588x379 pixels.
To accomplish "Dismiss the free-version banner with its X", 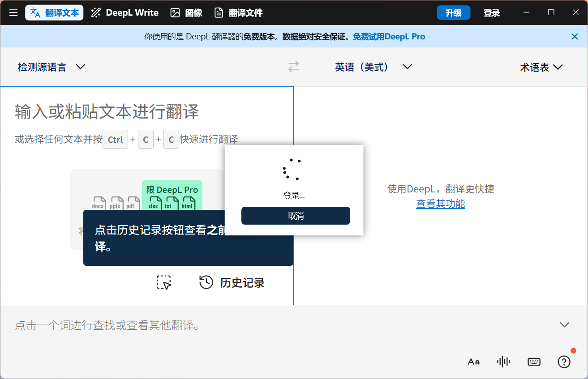I will pos(575,37).
